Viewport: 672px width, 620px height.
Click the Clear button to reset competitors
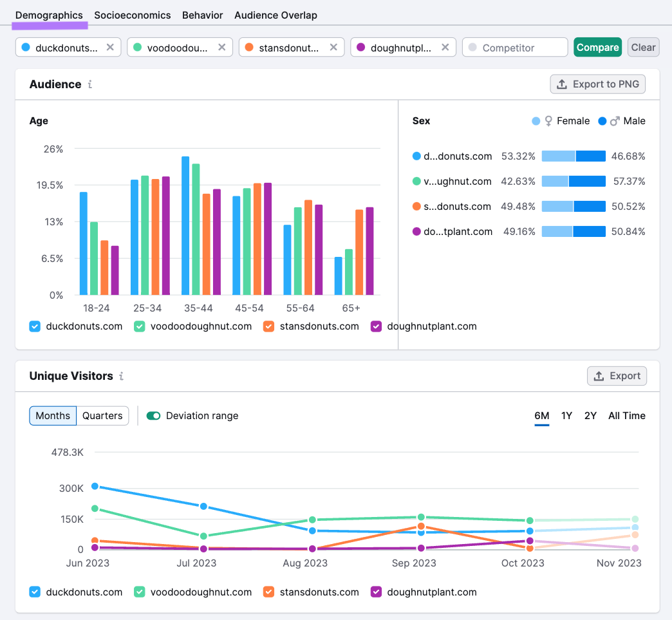coord(643,47)
